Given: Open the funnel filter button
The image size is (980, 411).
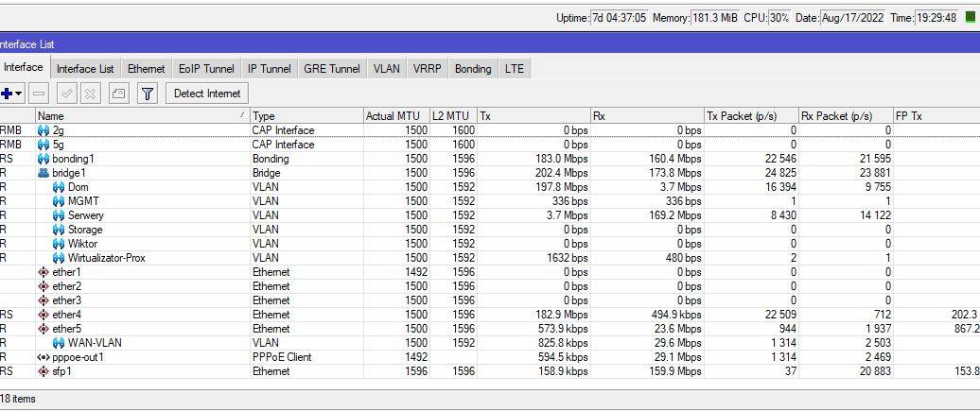Looking at the screenshot, I should coord(147,94).
